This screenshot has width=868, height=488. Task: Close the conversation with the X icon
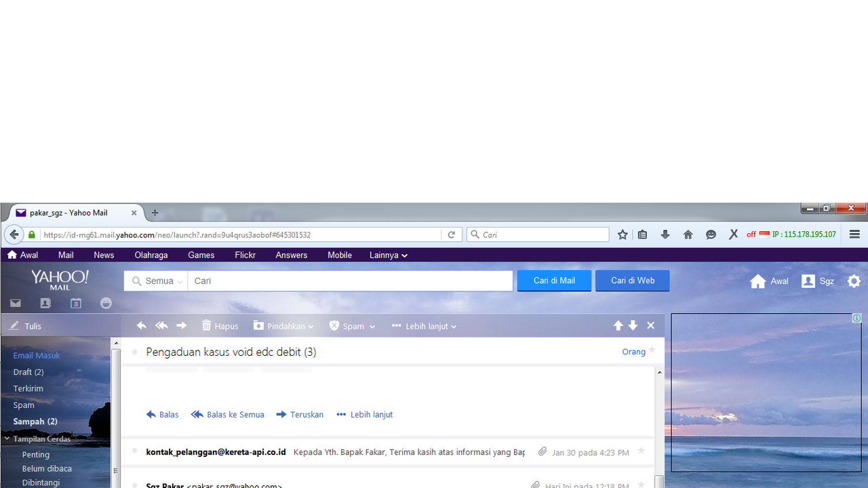651,326
